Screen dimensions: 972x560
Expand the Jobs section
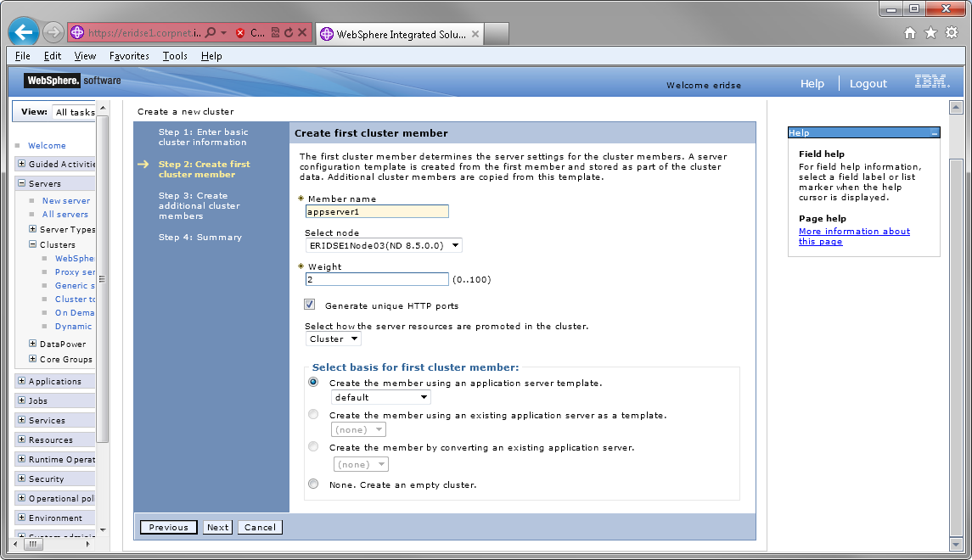coord(22,400)
